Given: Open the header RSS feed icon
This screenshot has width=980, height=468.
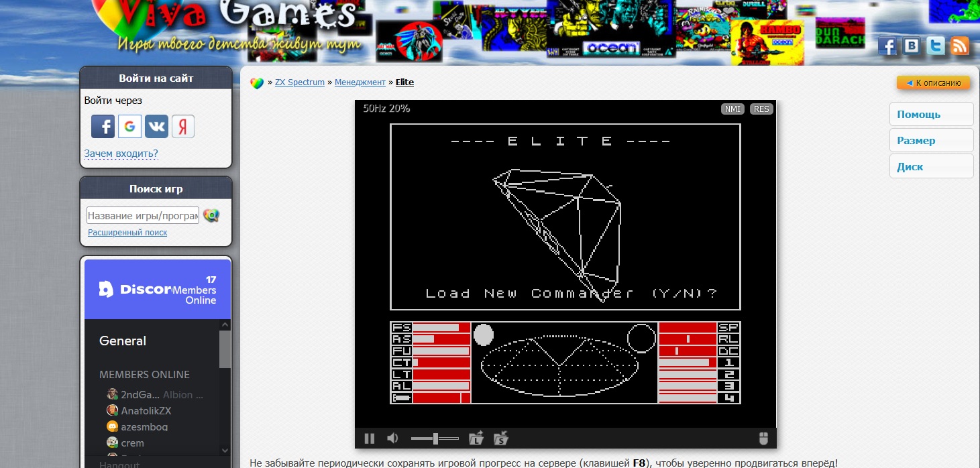Looking at the screenshot, I should tap(960, 46).
